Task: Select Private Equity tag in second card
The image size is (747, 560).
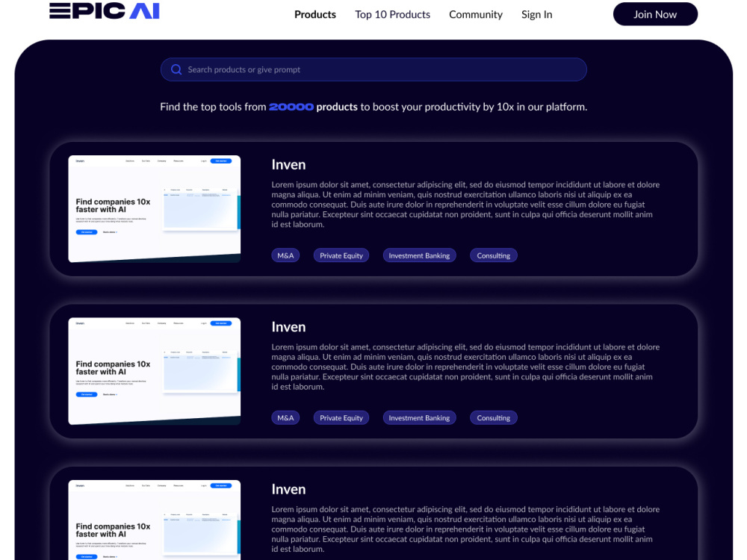Action: click(341, 418)
